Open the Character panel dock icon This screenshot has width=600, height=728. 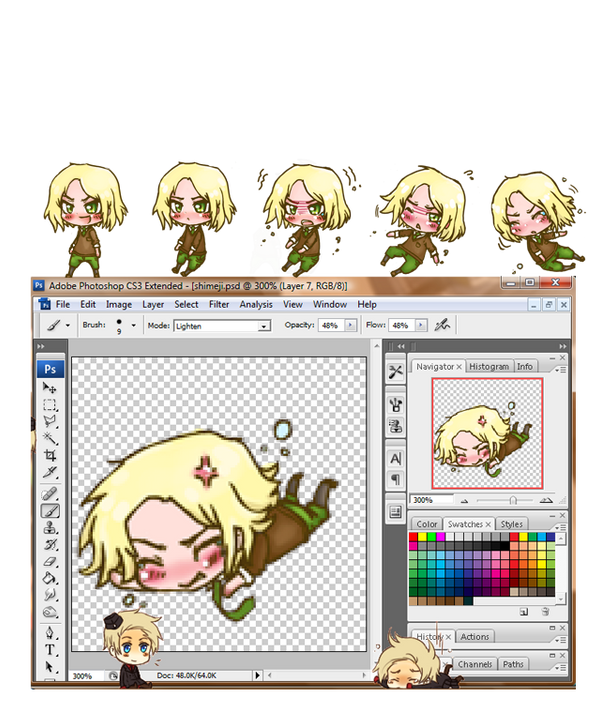(395, 459)
